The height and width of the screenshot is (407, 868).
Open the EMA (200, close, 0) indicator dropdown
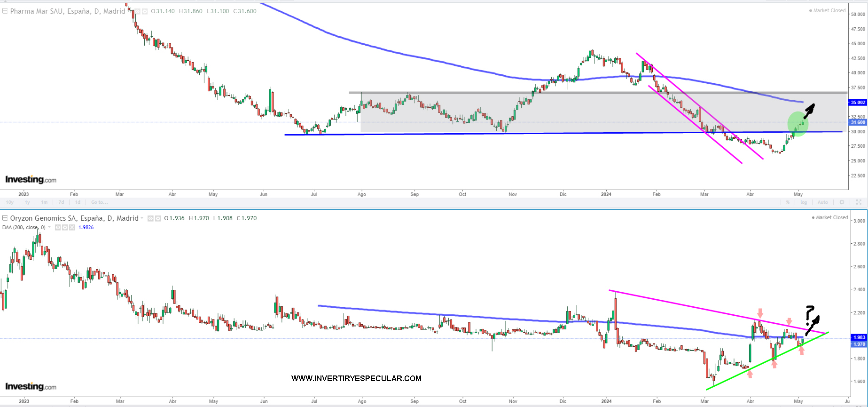pos(49,227)
